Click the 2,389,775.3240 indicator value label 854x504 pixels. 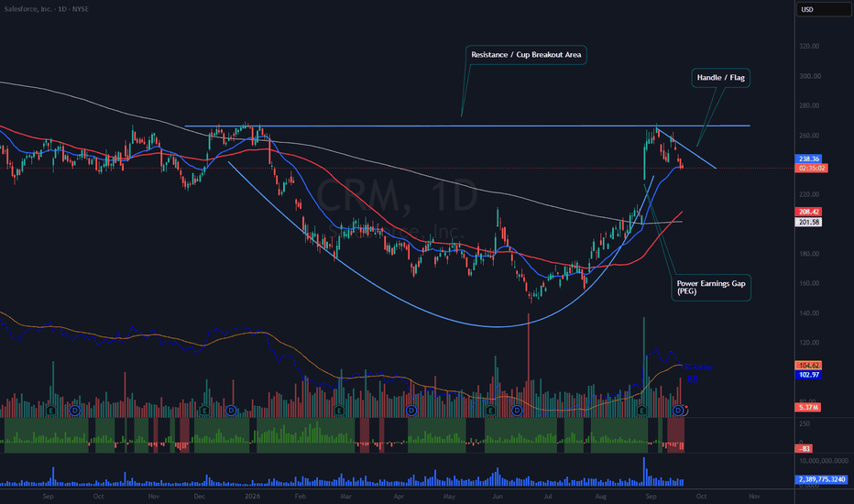[823, 479]
